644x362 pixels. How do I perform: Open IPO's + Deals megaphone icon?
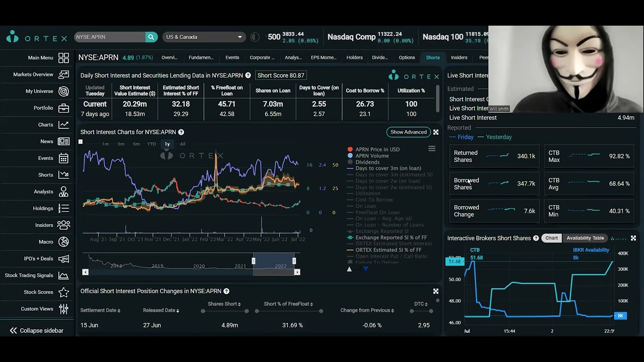coord(63,259)
